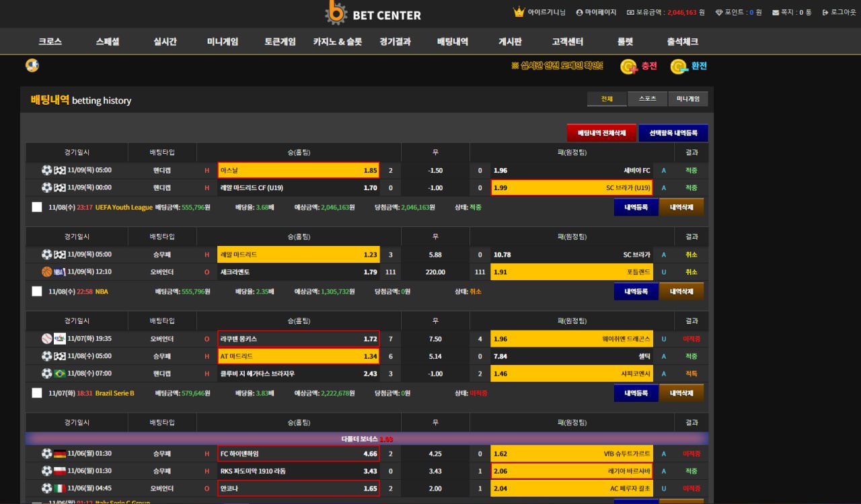Screen dimensions: 861x504
Task: Click the soccer ball icon beside the 아스날 row
Action: [x=46, y=171]
